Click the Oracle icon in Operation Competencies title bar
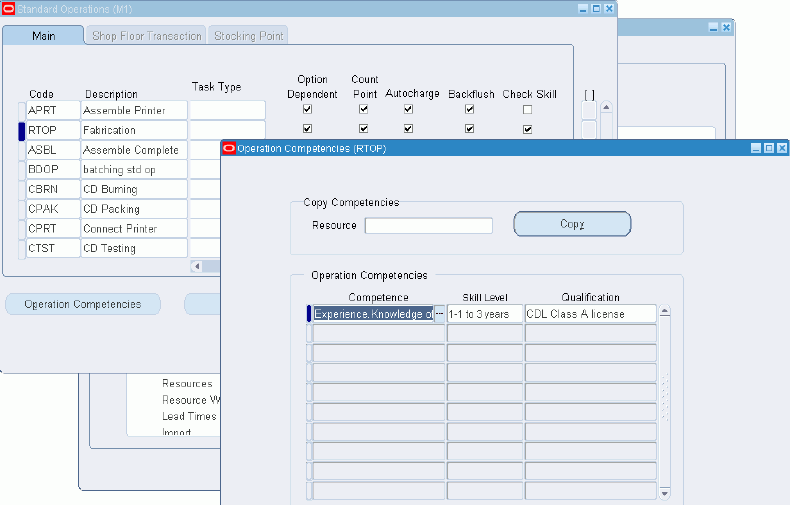 click(229, 148)
